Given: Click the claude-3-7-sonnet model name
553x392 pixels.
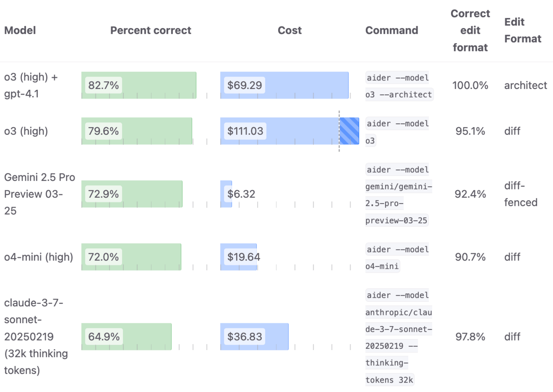Looking at the screenshot, I should (x=36, y=337).
